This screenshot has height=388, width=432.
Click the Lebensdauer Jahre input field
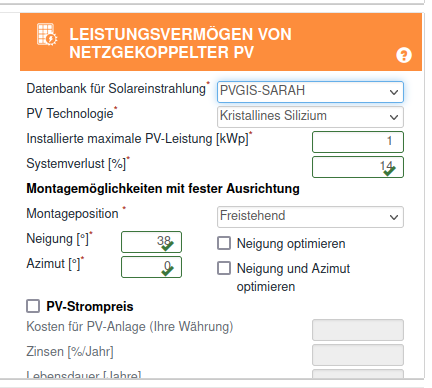coord(358,374)
